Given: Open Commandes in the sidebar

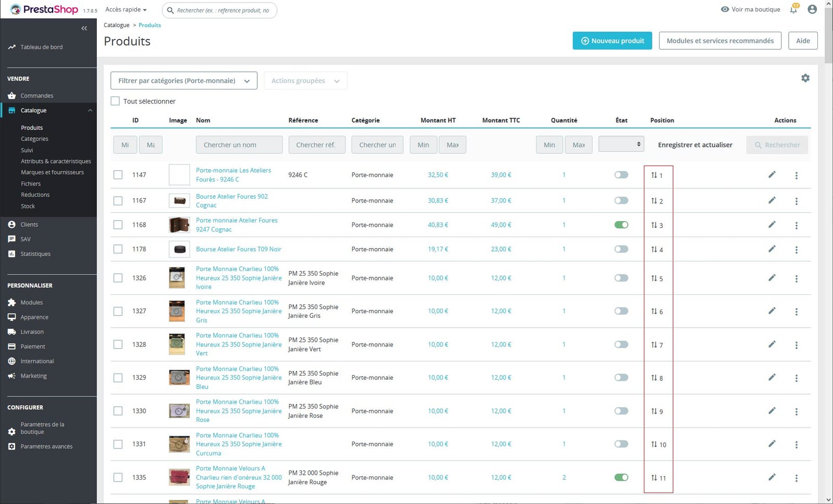Looking at the screenshot, I should click(x=37, y=96).
